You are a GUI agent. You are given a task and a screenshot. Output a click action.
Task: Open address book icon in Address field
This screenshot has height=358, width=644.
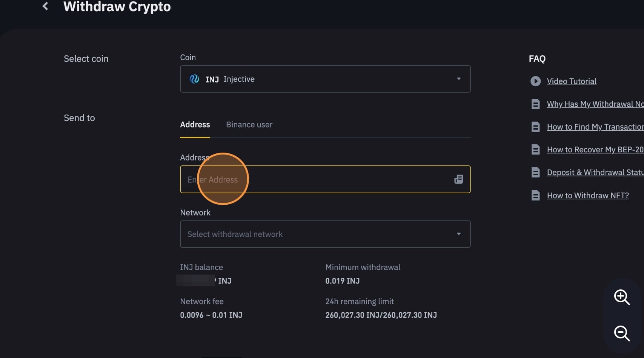pyautogui.click(x=458, y=179)
